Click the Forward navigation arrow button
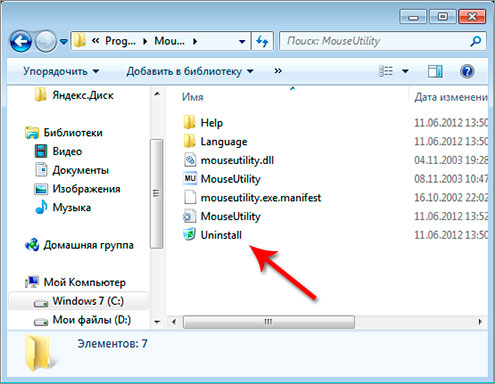Image resolution: width=495 pixels, height=384 pixels. click(46, 42)
